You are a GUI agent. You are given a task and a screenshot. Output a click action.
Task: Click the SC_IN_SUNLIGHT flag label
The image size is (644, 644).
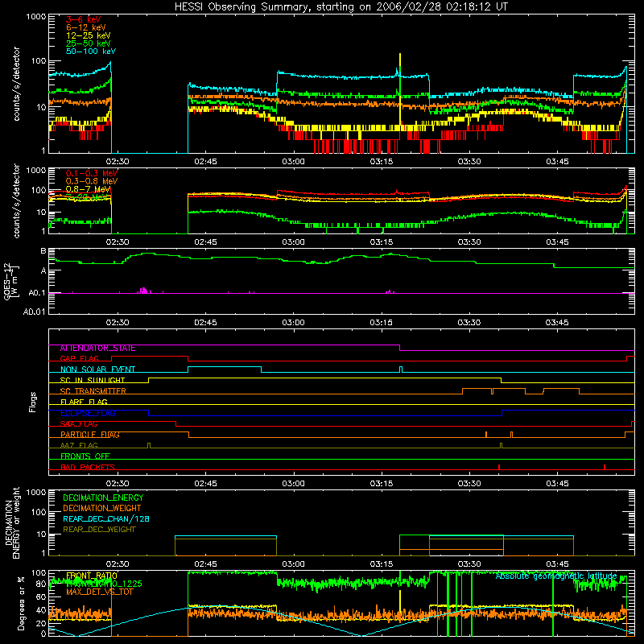(x=93, y=380)
